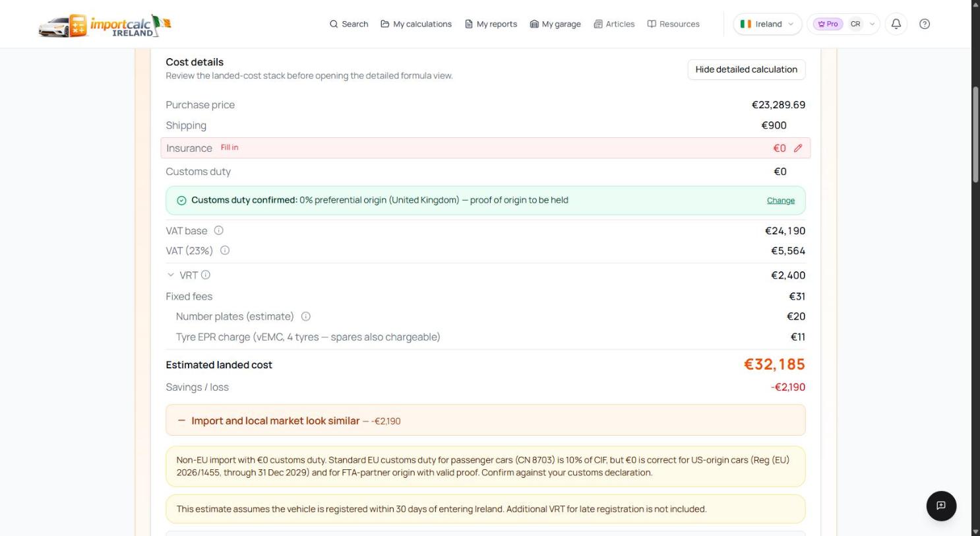Open My garage
The image size is (980, 536).
coord(555,24)
